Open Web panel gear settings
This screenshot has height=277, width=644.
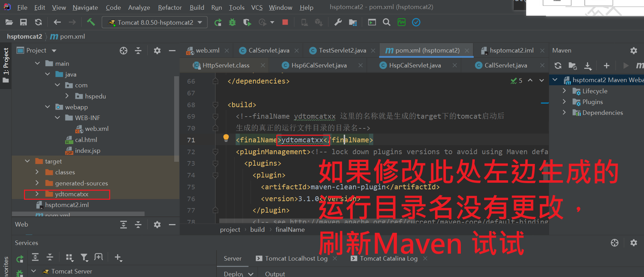(x=157, y=225)
